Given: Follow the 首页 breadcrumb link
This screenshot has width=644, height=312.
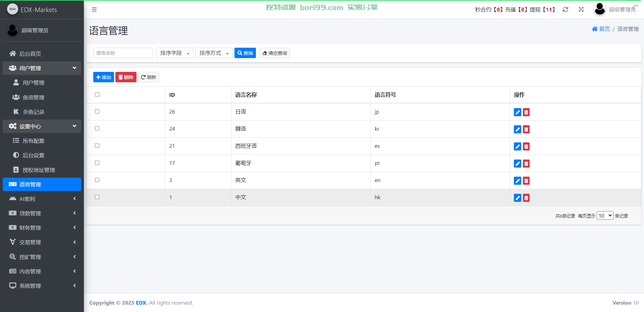Looking at the screenshot, I should coord(601,29).
